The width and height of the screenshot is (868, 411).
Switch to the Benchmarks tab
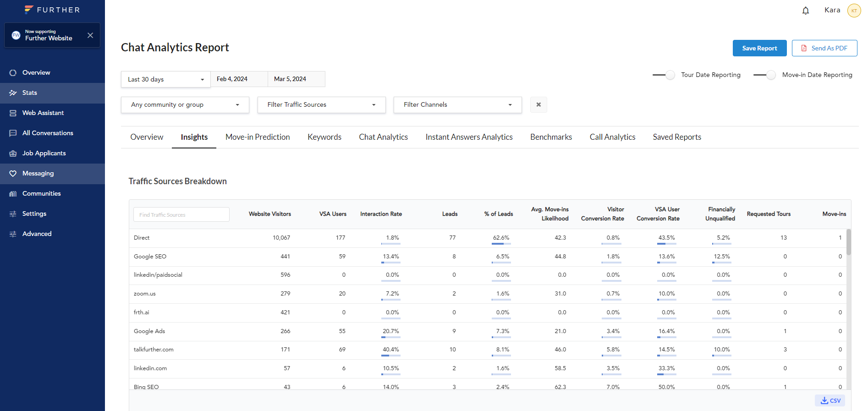(x=551, y=137)
